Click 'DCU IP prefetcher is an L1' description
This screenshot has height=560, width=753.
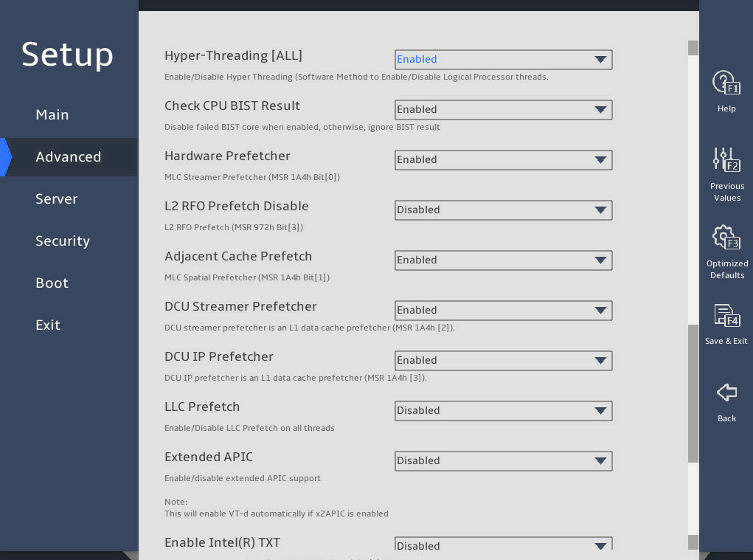(295, 378)
